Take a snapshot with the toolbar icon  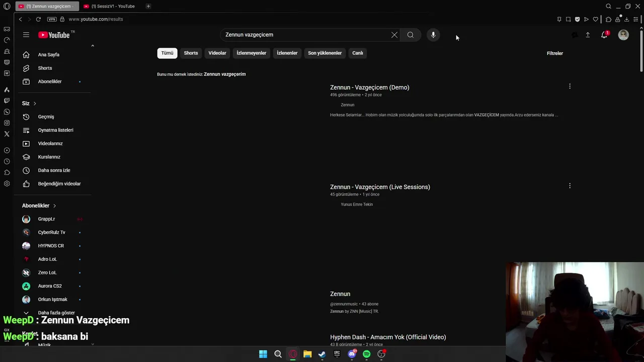(x=569, y=19)
